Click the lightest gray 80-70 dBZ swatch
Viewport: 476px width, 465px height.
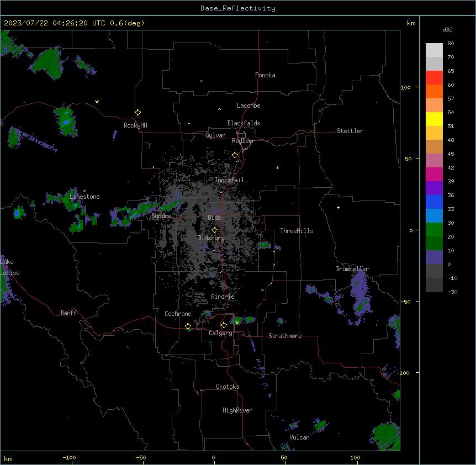click(x=434, y=50)
